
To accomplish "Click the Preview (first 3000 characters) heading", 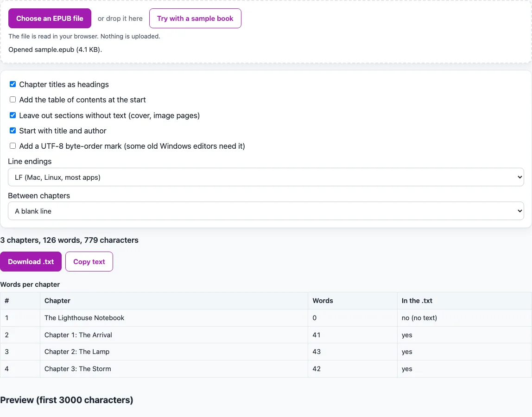I will 67,400.
